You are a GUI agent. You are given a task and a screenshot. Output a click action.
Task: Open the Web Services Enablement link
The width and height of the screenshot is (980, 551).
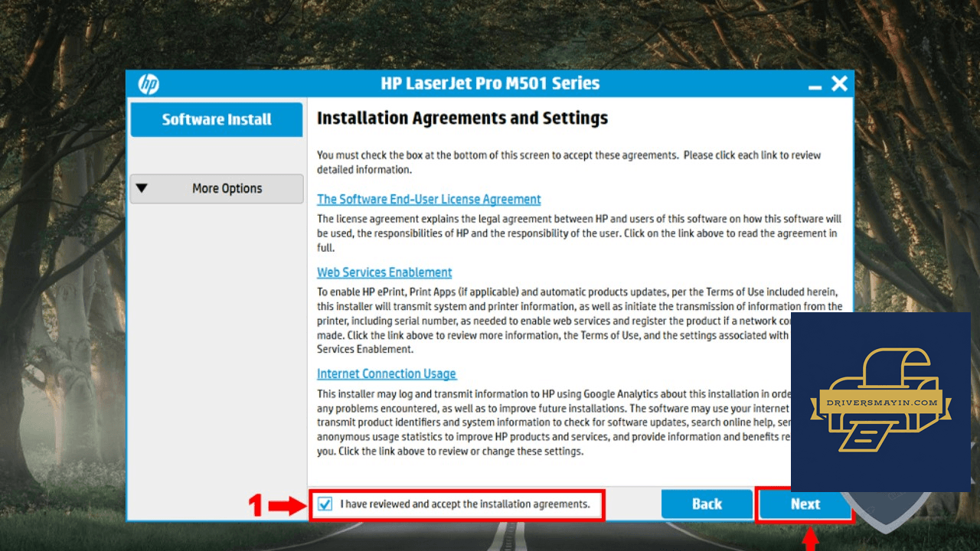384,272
